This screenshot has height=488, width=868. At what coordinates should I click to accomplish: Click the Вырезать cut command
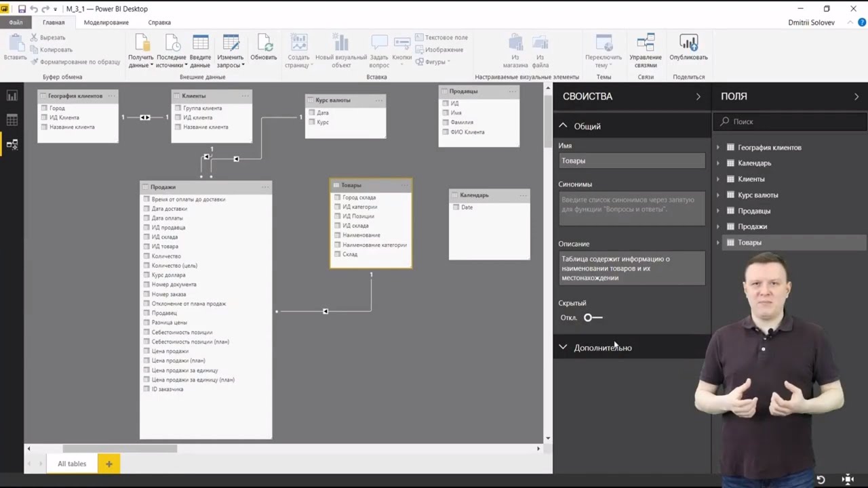[x=47, y=37]
